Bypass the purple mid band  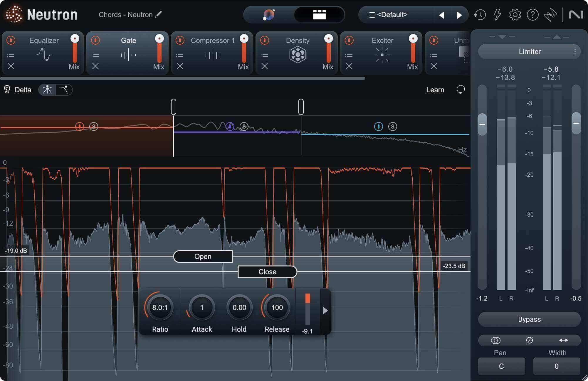[x=230, y=127]
